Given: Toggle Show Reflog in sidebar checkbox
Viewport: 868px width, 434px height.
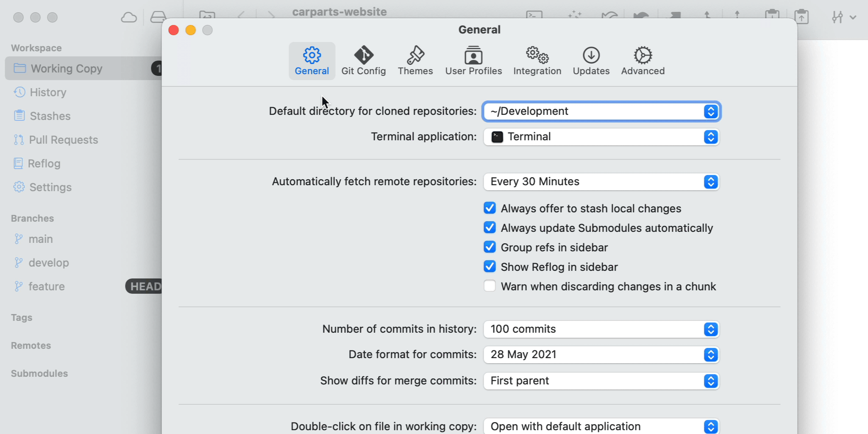Looking at the screenshot, I should click(490, 267).
